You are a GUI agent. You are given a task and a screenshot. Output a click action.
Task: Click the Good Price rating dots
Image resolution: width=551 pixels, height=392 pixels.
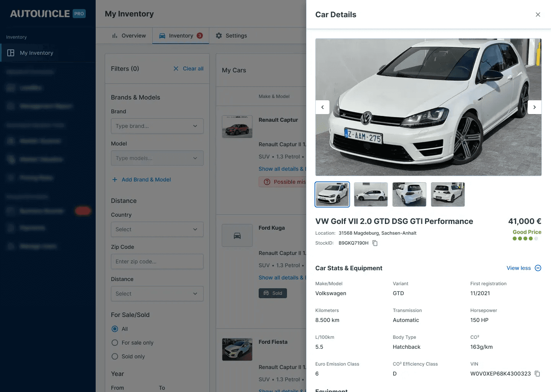pos(525,238)
